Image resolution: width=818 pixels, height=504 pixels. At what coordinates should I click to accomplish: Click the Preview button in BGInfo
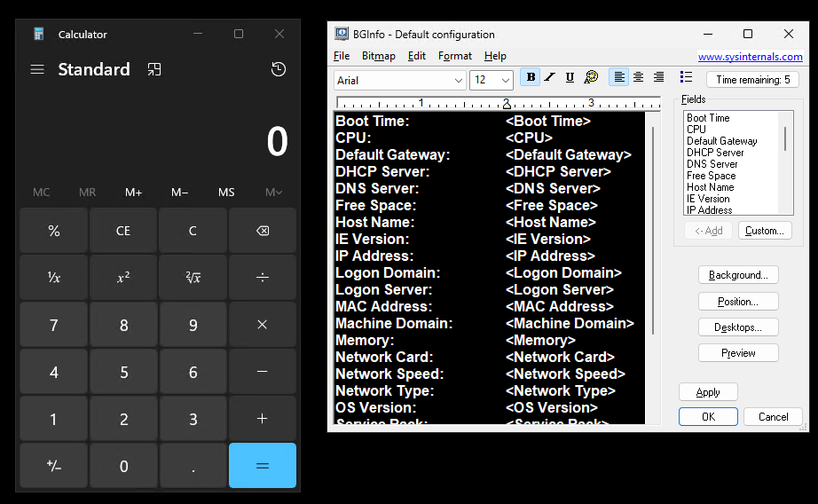click(738, 353)
